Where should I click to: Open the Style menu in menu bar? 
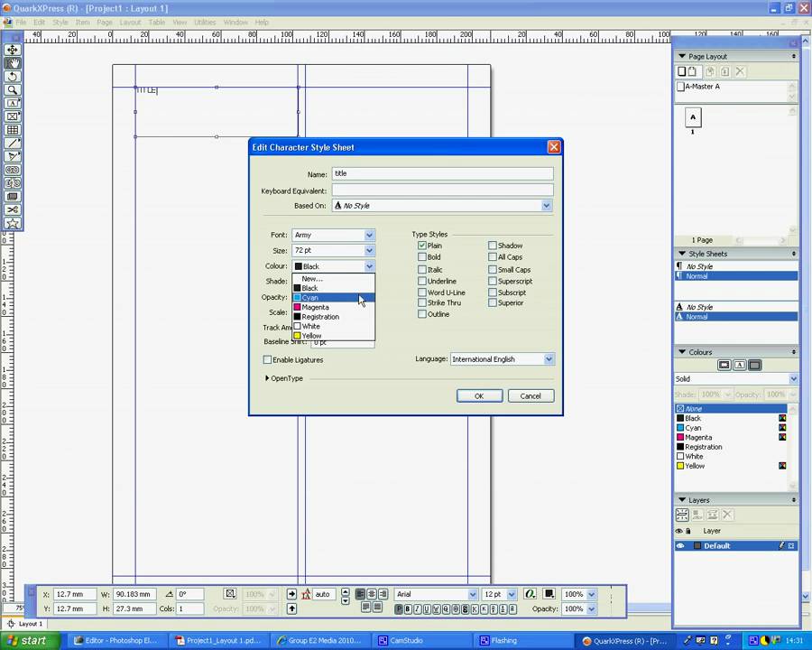click(x=60, y=23)
